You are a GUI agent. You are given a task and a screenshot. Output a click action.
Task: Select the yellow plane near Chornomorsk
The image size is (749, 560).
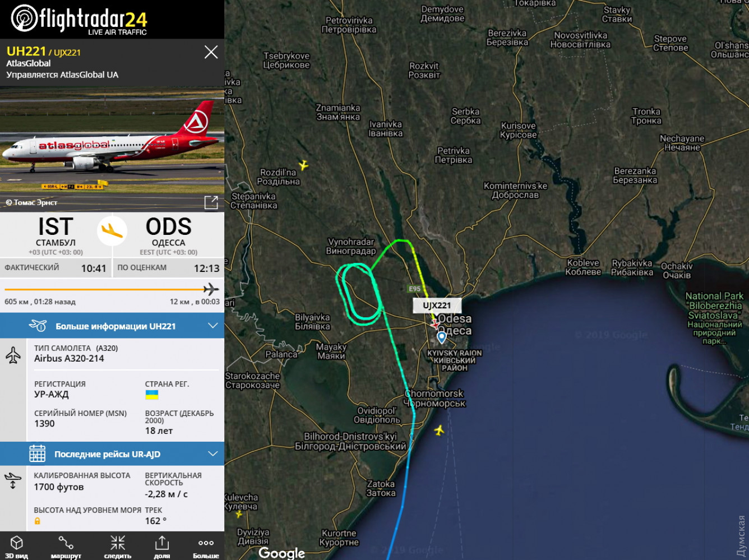coord(439,430)
